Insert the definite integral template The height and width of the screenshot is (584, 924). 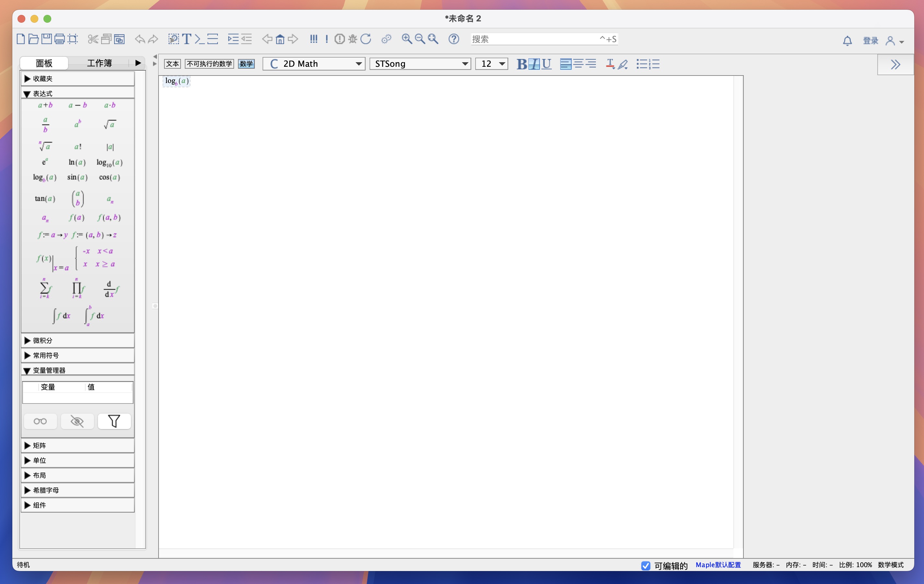[x=94, y=316]
